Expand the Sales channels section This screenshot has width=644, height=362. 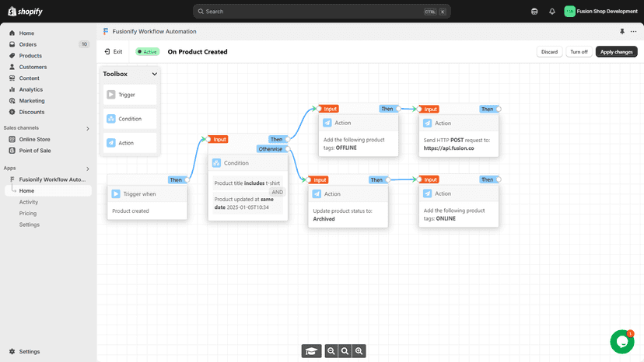pos(87,128)
